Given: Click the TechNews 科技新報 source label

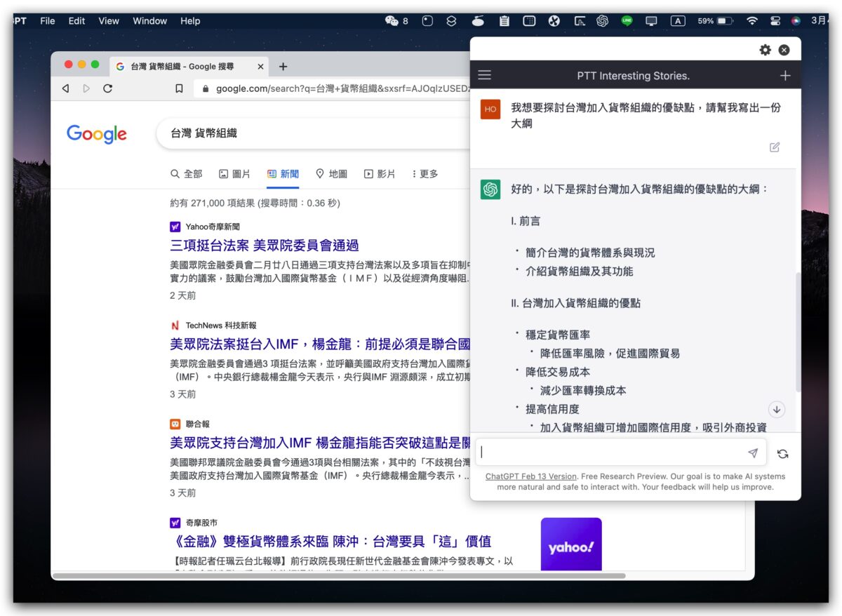Looking at the screenshot, I should click(x=221, y=326).
